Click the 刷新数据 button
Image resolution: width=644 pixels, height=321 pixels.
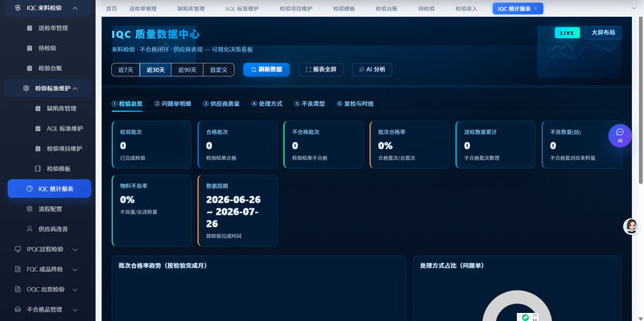(x=266, y=70)
